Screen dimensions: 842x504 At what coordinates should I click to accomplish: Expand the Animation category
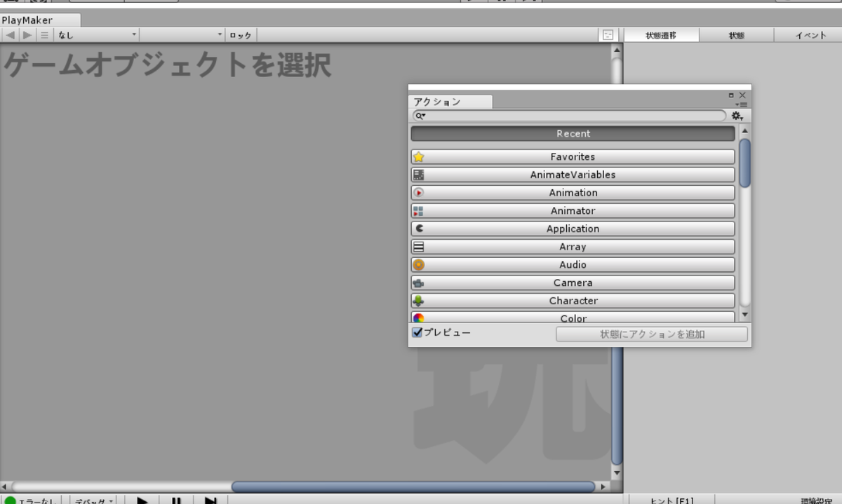573,193
